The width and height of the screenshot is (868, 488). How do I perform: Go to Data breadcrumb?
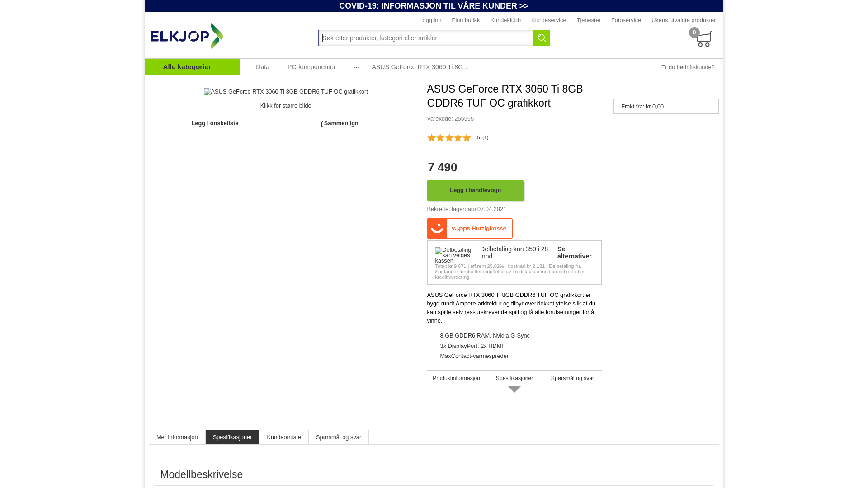(263, 67)
